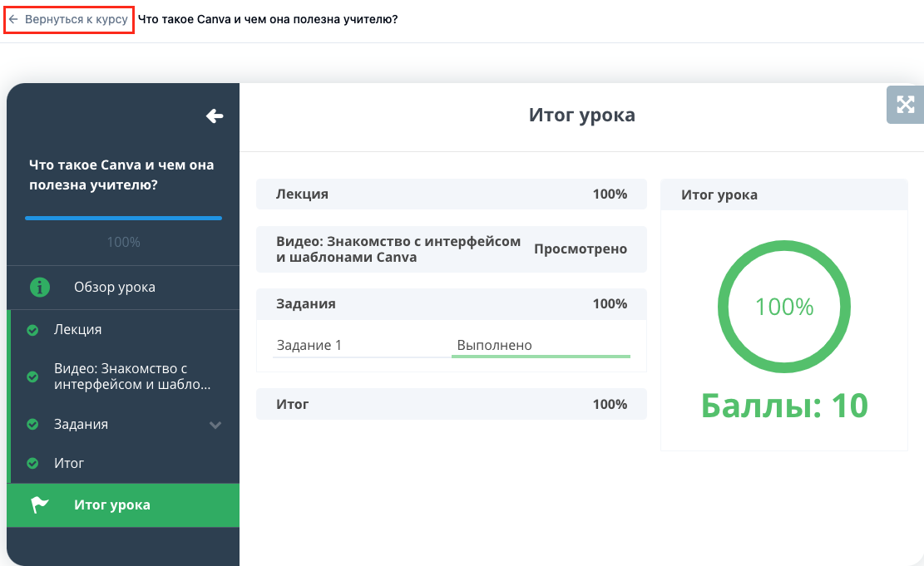
Task: Open Задания section in sidebar
Action: [123, 424]
